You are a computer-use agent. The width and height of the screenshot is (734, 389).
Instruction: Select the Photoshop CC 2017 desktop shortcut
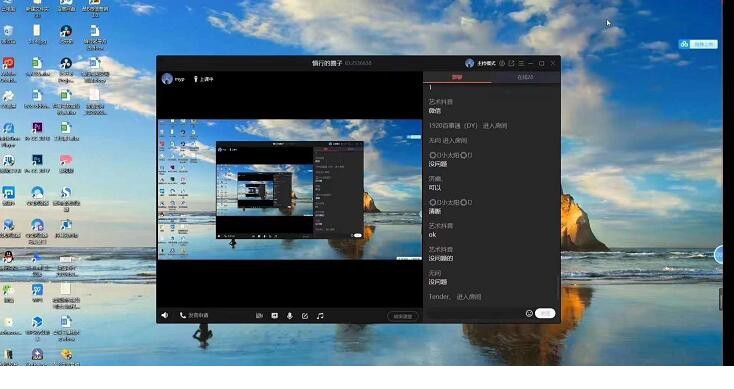(37, 163)
